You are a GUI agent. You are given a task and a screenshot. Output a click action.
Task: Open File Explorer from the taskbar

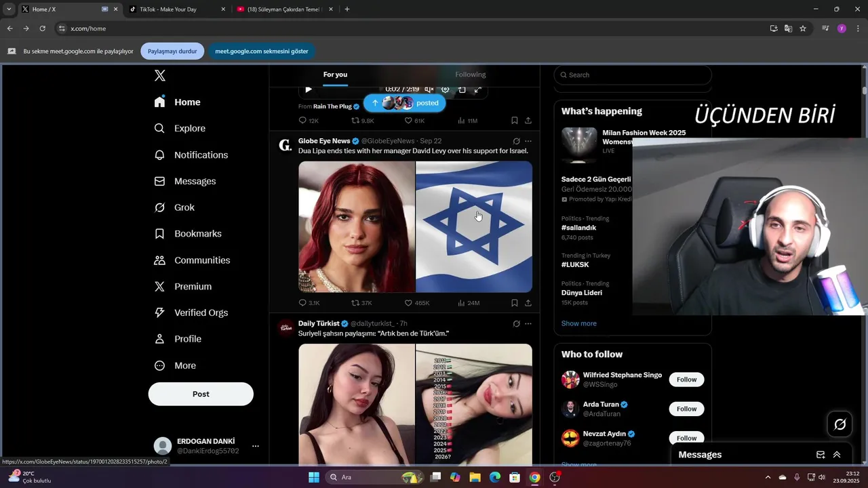475,477
